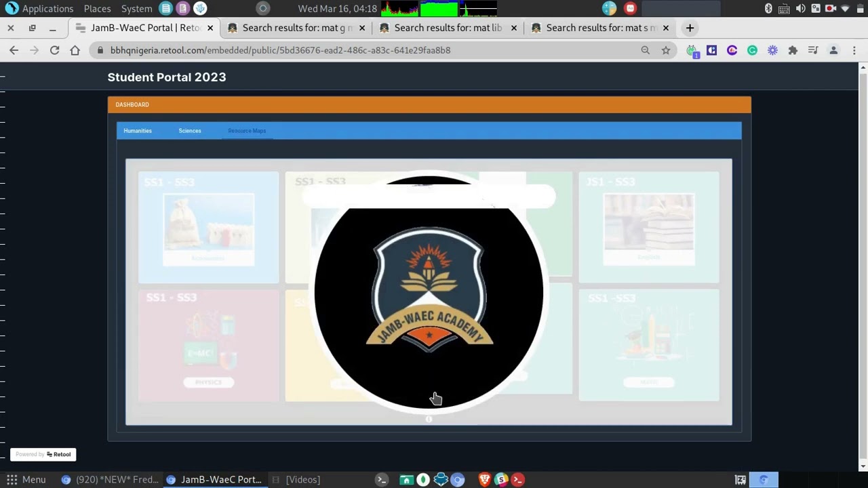Click the system monitor graph applet
The height and width of the screenshot is (488, 868).
[439, 8]
